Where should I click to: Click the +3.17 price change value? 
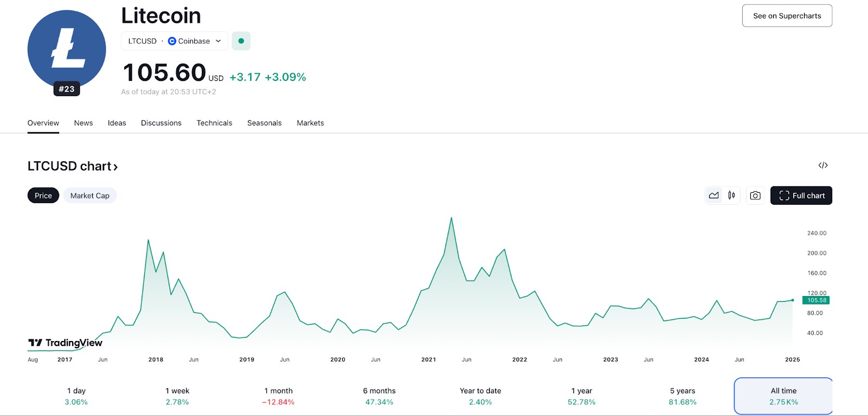[x=245, y=77]
